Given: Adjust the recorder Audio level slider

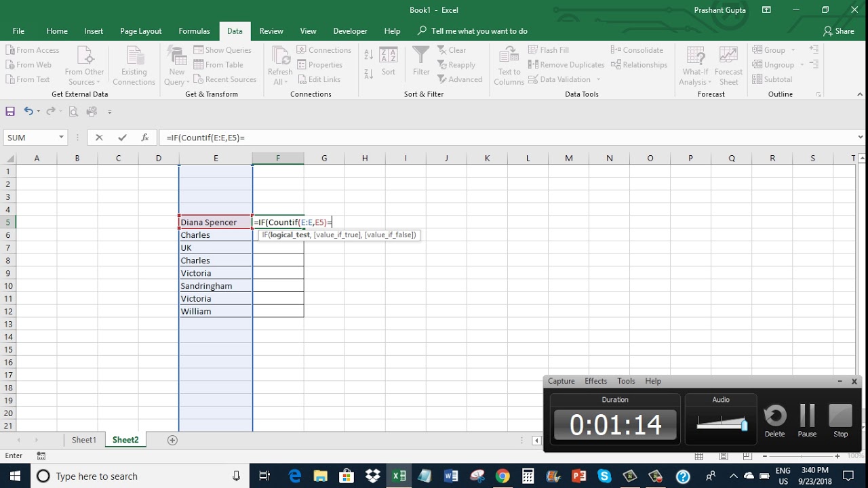Looking at the screenshot, I should click(x=744, y=425).
